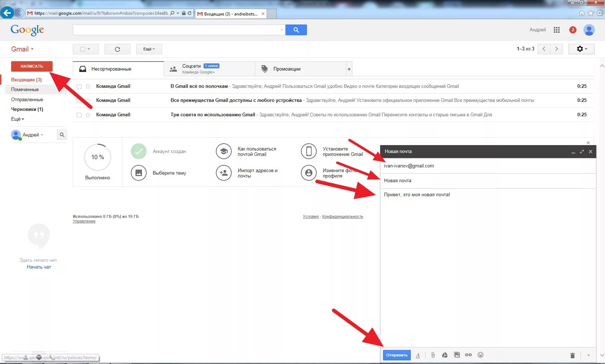Click the attach files paperclip icon
The image size is (605, 364).
click(x=433, y=355)
